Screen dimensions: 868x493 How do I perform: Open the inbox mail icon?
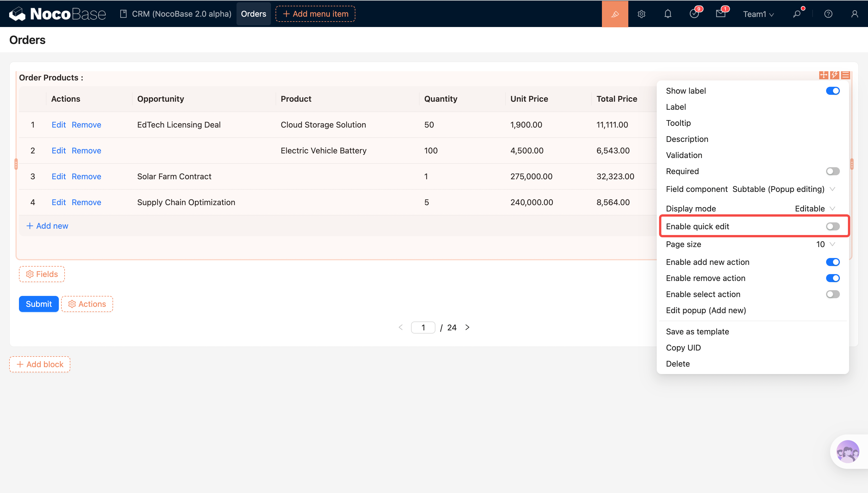coord(720,14)
